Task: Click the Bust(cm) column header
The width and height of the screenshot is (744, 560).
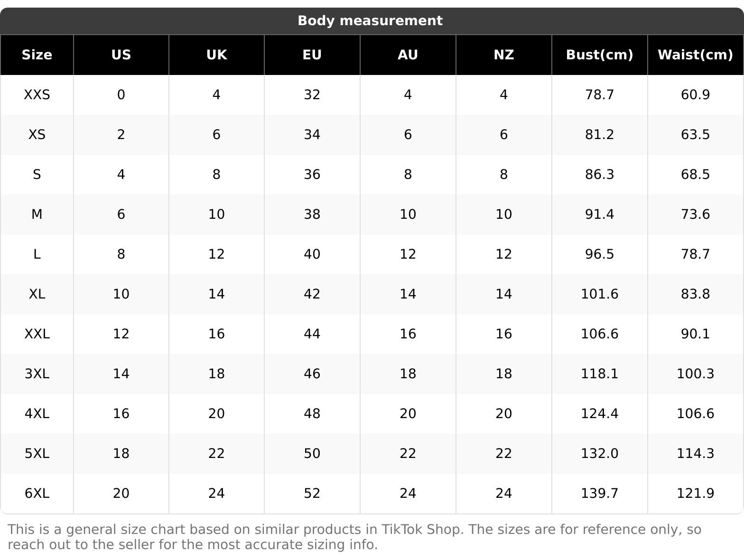Action: pyautogui.click(x=599, y=55)
